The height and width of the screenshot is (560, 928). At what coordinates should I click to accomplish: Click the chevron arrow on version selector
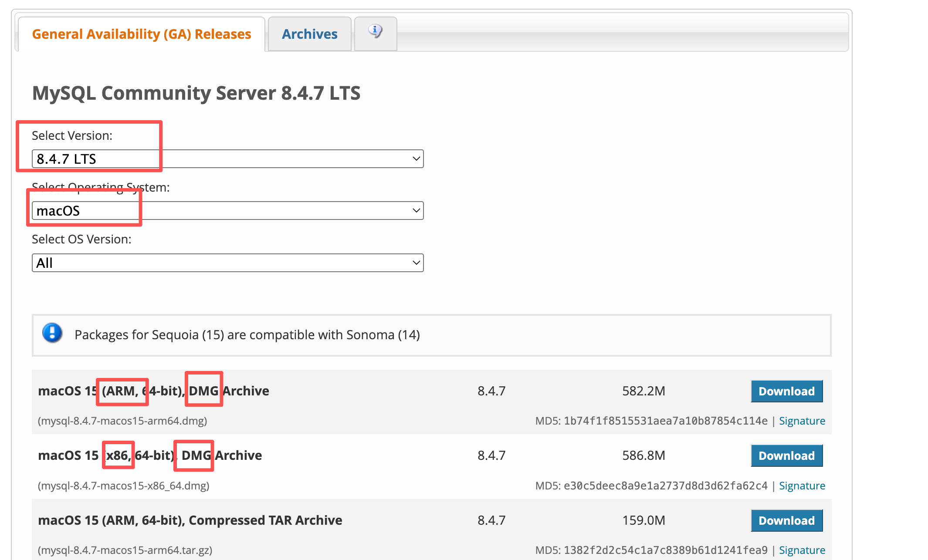416,159
